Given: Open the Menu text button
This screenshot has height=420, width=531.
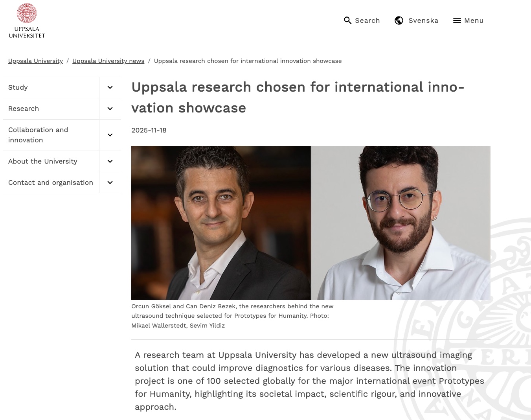Looking at the screenshot, I should pyautogui.click(x=474, y=20).
